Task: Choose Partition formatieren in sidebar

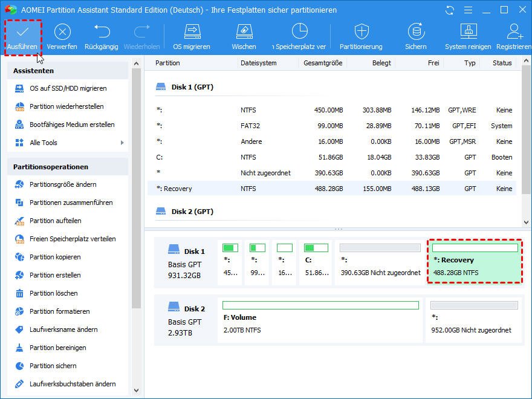Action: (x=59, y=311)
